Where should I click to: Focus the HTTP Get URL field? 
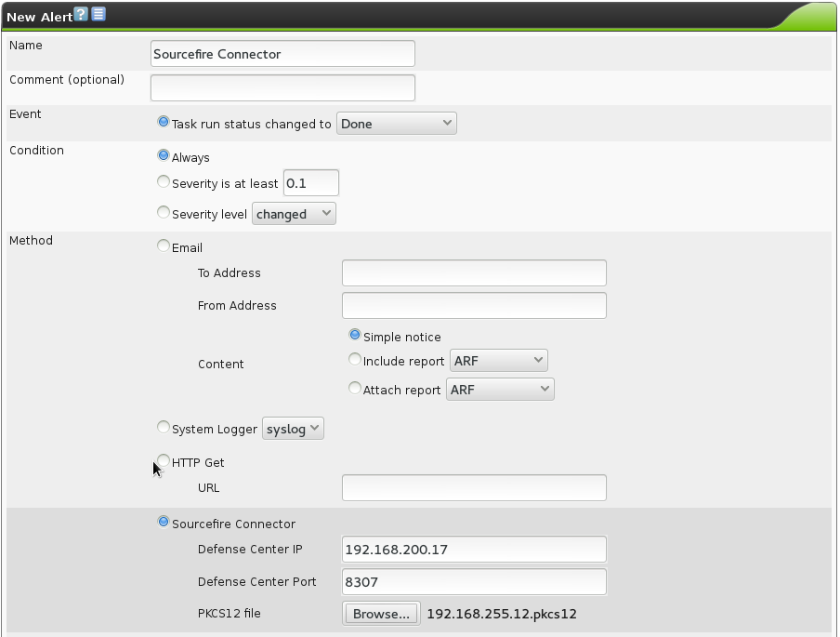pos(474,488)
